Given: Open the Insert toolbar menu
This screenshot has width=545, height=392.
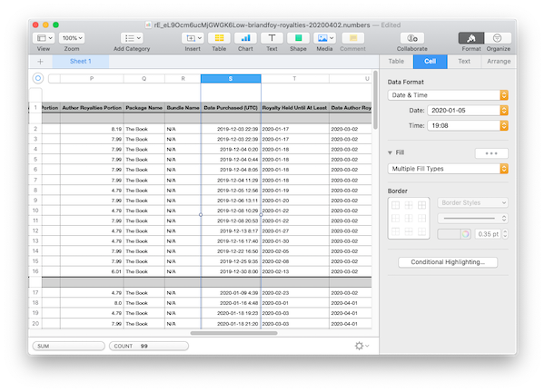Looking at the screenshot, I should [193, 38].
